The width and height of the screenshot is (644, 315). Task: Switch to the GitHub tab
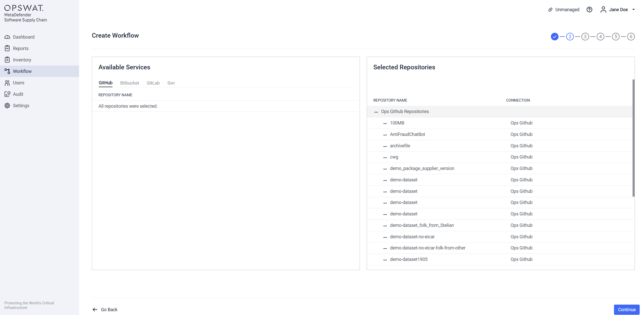point(106,83)
